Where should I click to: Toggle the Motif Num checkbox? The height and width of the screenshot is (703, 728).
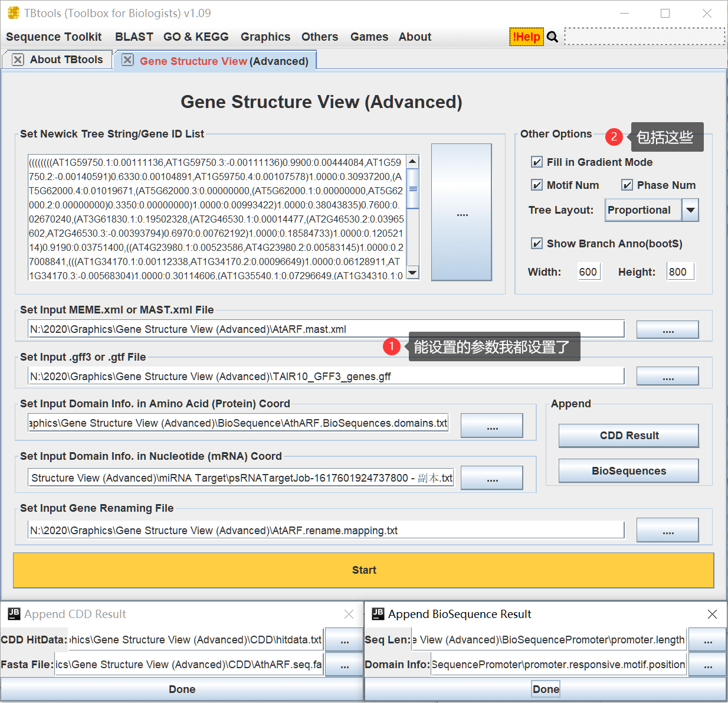coord(537,185)
